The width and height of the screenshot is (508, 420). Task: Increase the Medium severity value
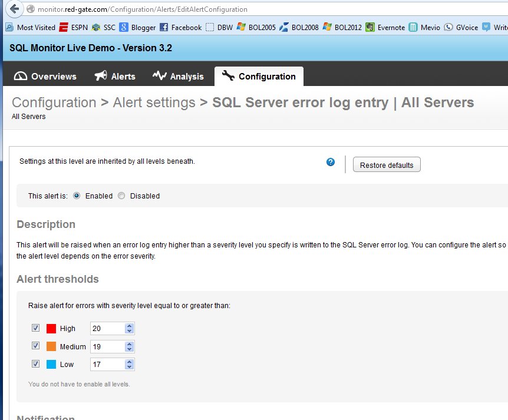click(x=129, y=344)
